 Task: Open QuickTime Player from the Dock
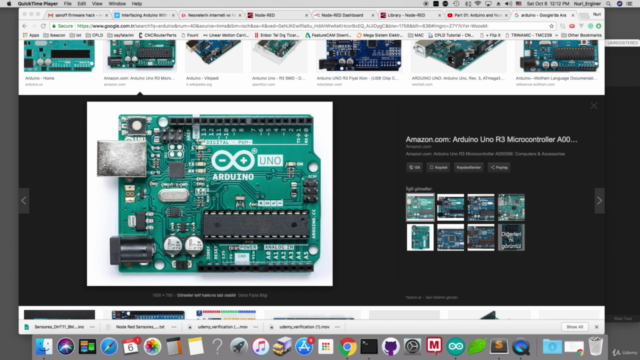pos(521,347)
